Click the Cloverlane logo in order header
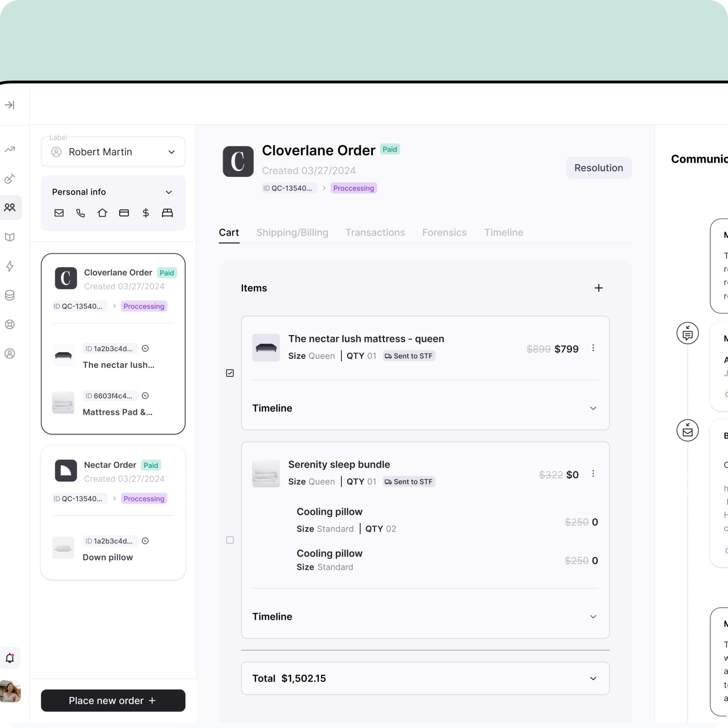 (x=238, y=161)
